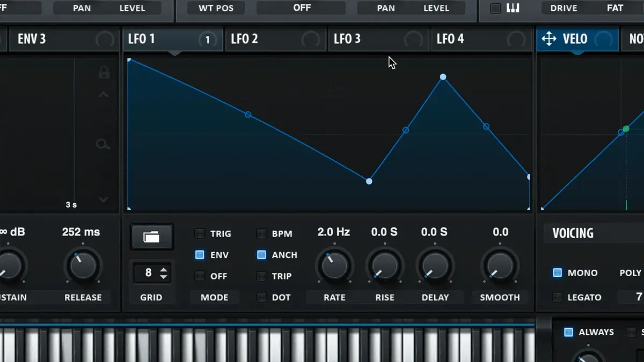The width and height of the screenshot is (644, 362).
Task: Toggle the ALWAYS checkbox
Action: pyautogui.click(x=568, y=332)
